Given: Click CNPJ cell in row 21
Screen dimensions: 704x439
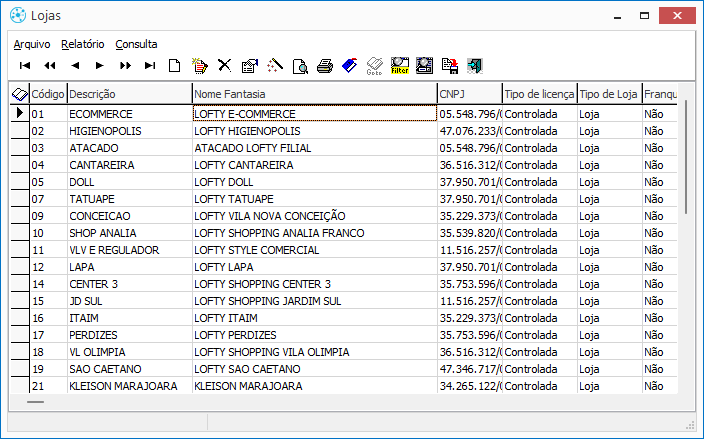Looking at the screenshot, I should [x=470, y=386].
